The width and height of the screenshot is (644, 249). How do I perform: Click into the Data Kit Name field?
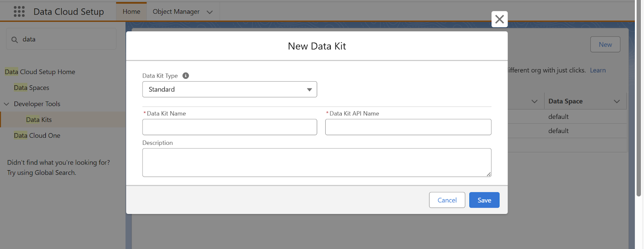[x=229, y=127]
